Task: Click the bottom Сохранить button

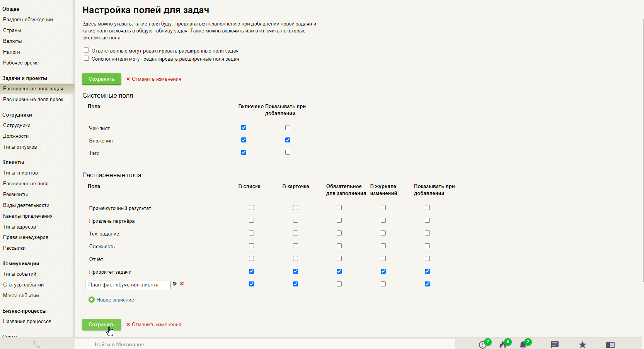Action: tap(102, 324)
